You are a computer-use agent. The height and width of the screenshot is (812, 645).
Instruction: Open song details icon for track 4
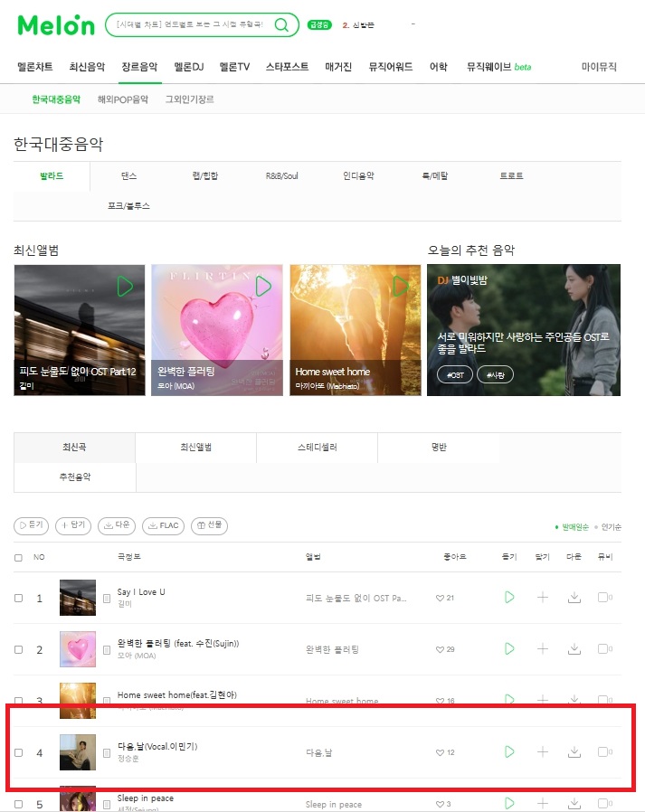(107, 753)
